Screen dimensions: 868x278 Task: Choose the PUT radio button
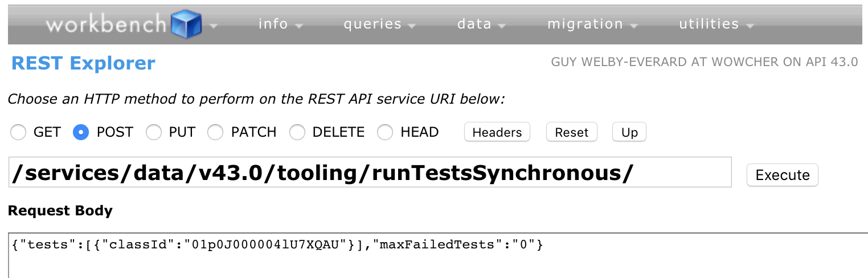pyautogui.click(x=154, y=133)
